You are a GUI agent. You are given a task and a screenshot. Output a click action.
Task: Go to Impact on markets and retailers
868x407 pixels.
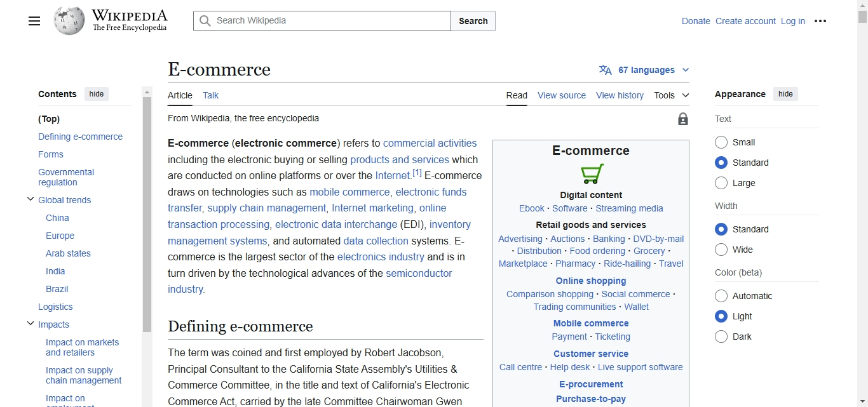82,347
